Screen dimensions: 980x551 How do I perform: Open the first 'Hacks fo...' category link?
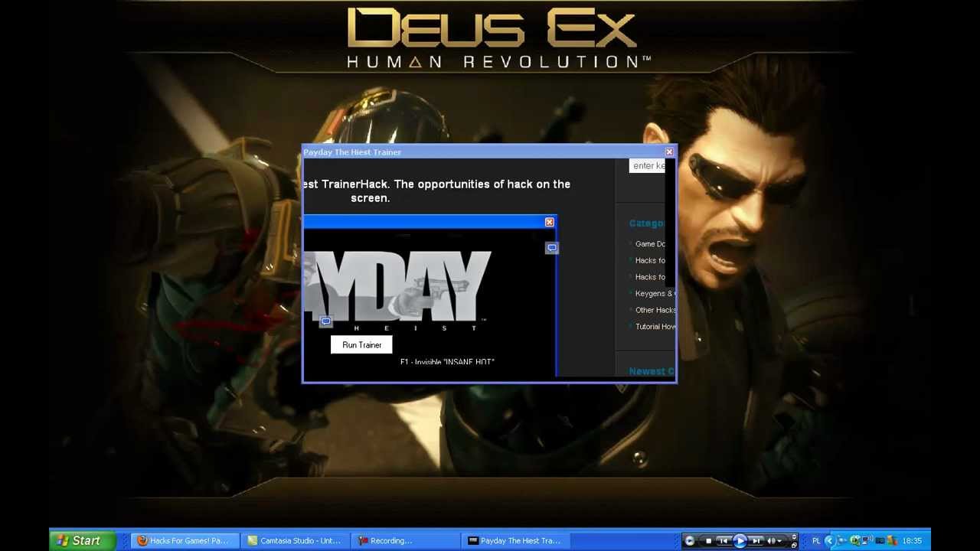tap(651, 260)
